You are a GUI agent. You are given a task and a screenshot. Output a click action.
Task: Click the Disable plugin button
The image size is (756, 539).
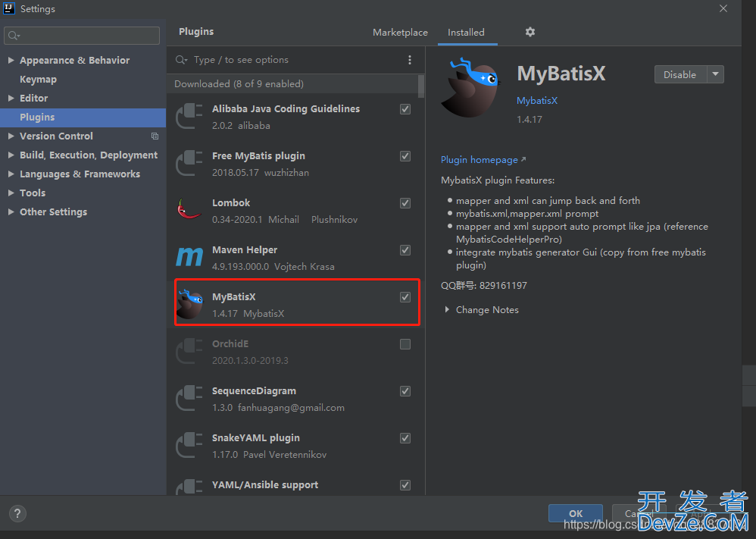tap(680, 74)
